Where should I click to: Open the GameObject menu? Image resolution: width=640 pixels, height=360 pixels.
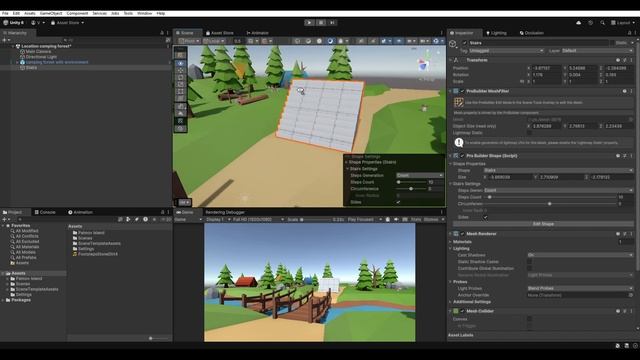coord(51,13)
